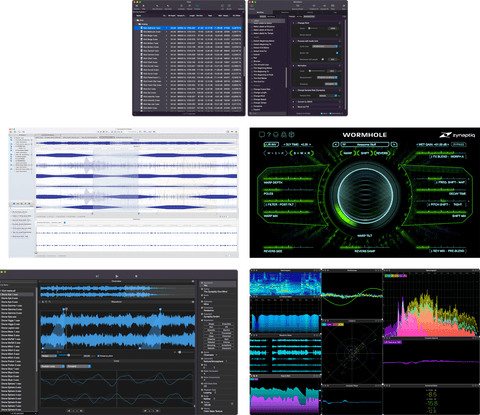This screenshot has width=480, height=415.
Task: Select the Workflow tab in batch window
Action: coord(260,12)
